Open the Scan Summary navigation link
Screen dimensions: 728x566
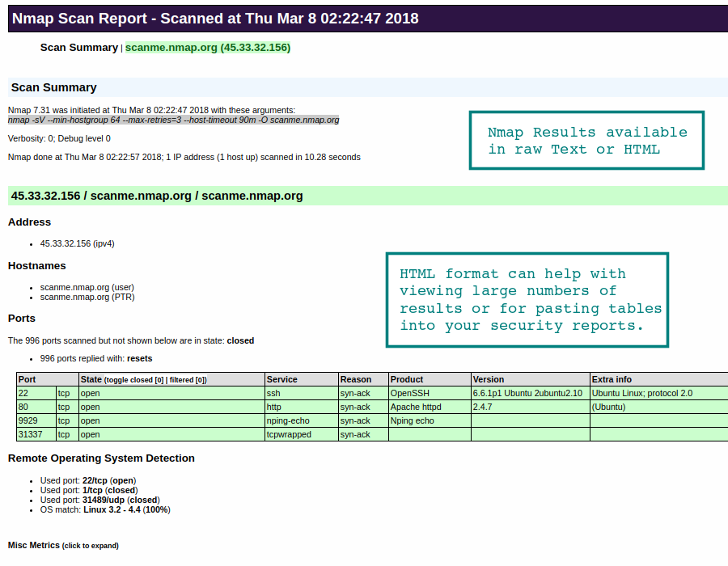pos(78,47)
